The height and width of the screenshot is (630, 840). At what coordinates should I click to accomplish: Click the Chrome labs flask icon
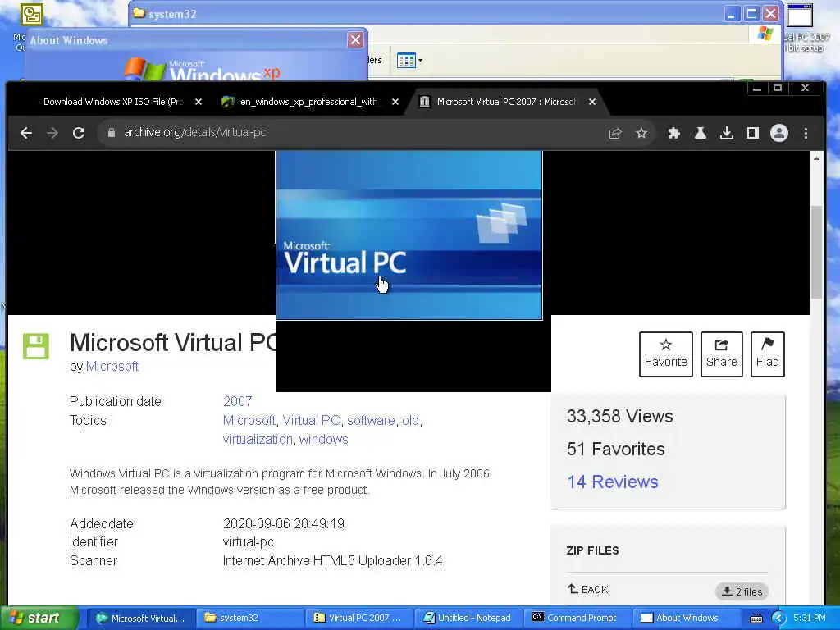coord(701,133)
